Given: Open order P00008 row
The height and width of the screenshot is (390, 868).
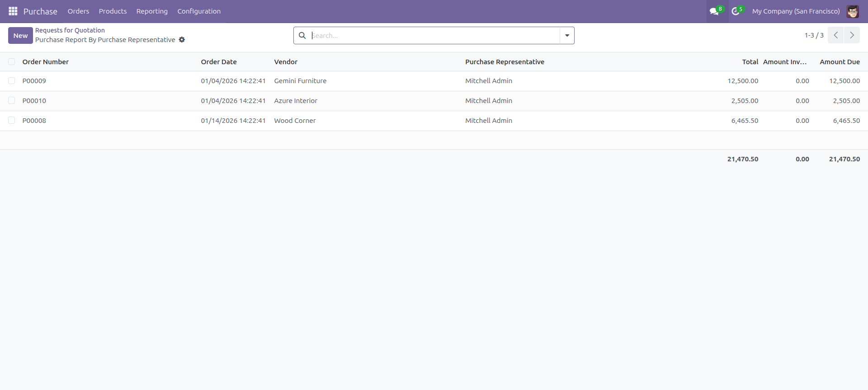Looking at the screenshot, I should (x=434, y=121).
